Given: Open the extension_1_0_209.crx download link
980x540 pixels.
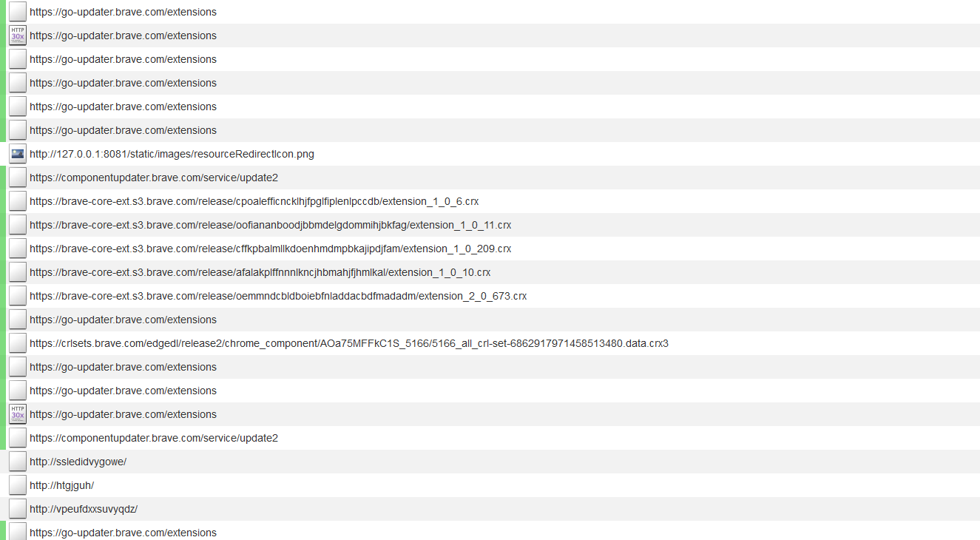Looking at the screenshot, I should point(269,248).
